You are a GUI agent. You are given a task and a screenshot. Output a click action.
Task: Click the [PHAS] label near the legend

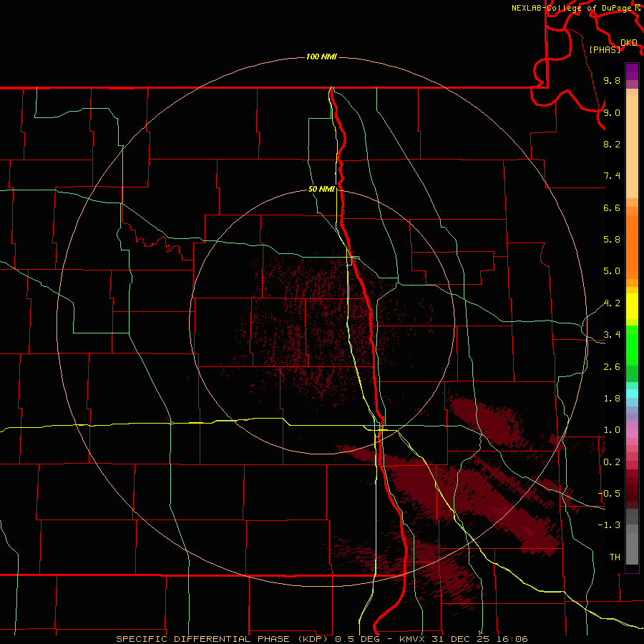coord(605,49)
